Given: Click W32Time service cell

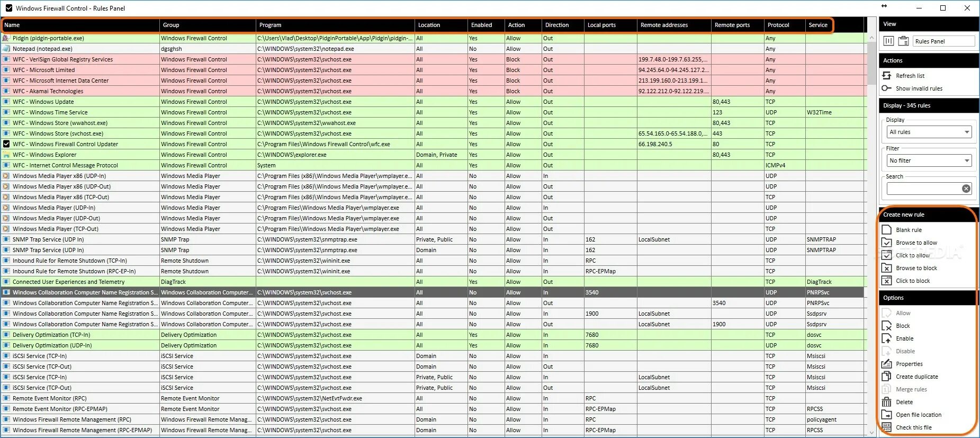Looking at the screenshot, I should tap(834, 112).
